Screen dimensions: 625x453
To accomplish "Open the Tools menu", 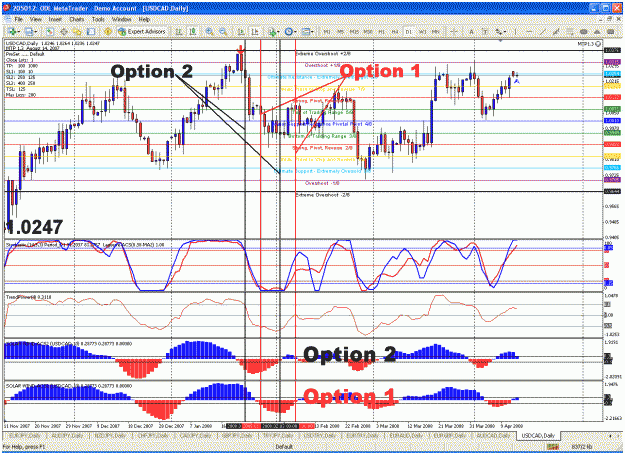I will point(98,19).
